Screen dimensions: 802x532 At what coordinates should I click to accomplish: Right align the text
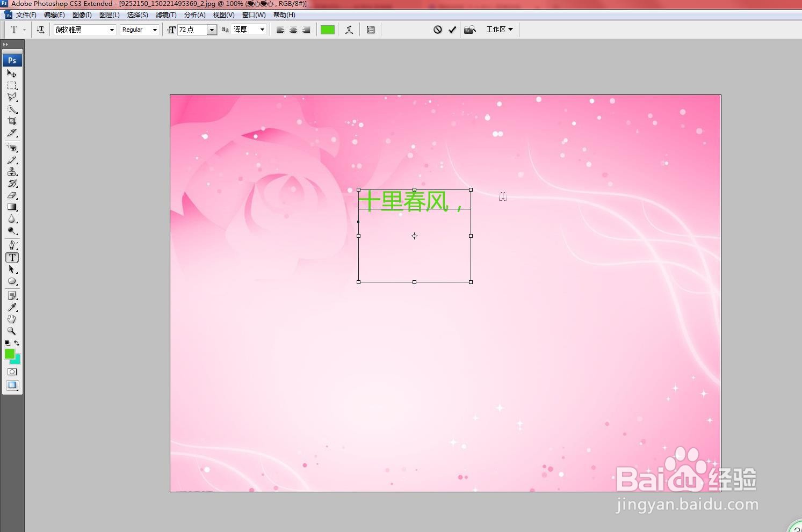pos(306,30)
